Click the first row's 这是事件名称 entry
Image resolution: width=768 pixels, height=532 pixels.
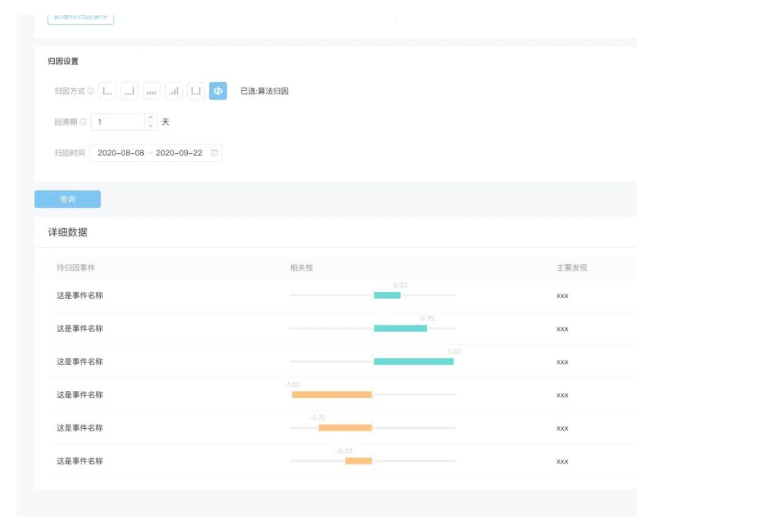(80, 295)
